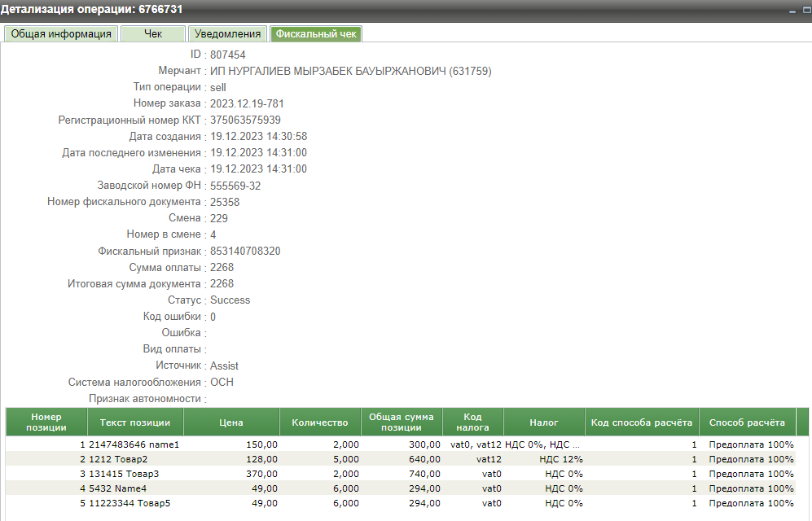Maximize the operation details window
This screenshot has width=812, height=521.
(x=805, y=10)
